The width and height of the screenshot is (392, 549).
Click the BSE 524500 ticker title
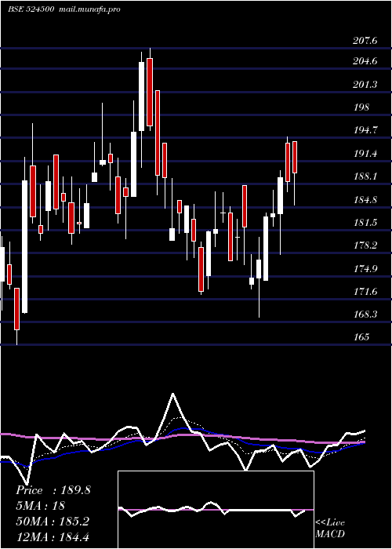pos(31,9)
